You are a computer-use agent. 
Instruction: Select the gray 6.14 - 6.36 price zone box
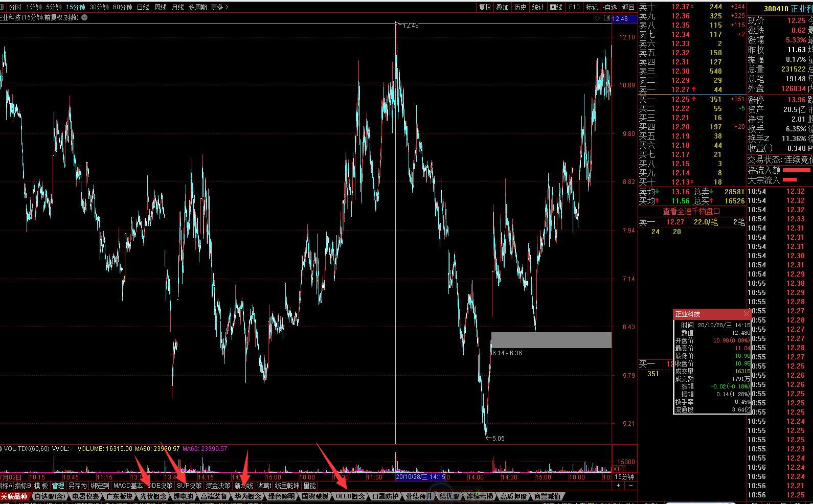[x=551, y=340]
